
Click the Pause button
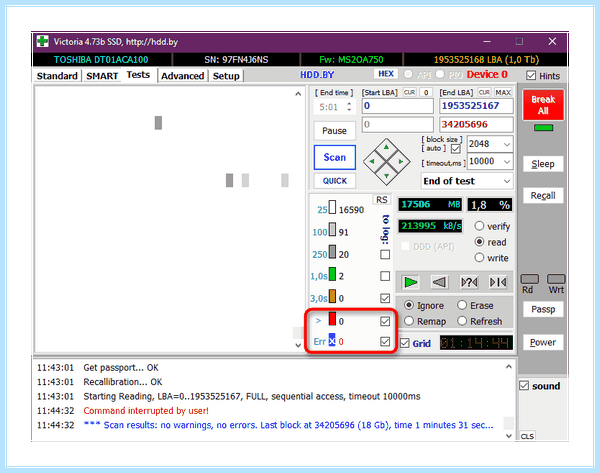pyautogui.click(x=334, y=130)
